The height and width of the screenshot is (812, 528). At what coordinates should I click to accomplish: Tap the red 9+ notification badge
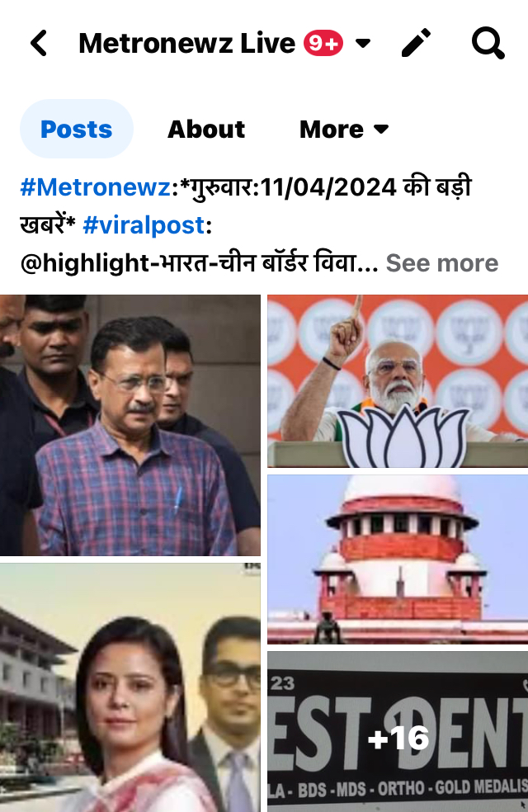[323, 43]
